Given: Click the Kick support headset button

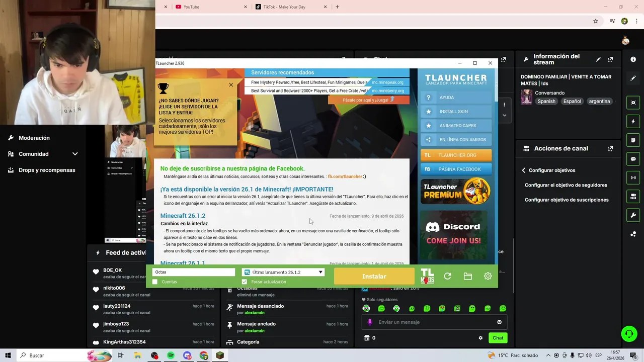Looking at the screenshot, I should point(628,333).
